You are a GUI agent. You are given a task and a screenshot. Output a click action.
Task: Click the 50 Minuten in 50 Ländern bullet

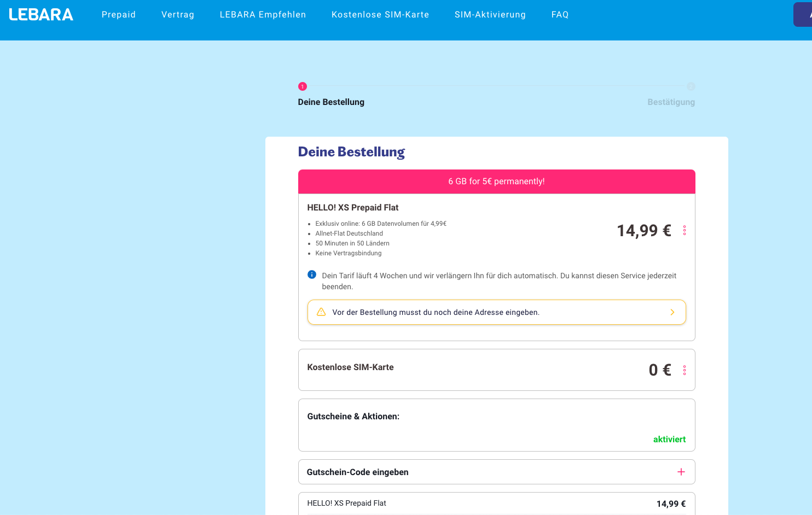coord(352,243)
